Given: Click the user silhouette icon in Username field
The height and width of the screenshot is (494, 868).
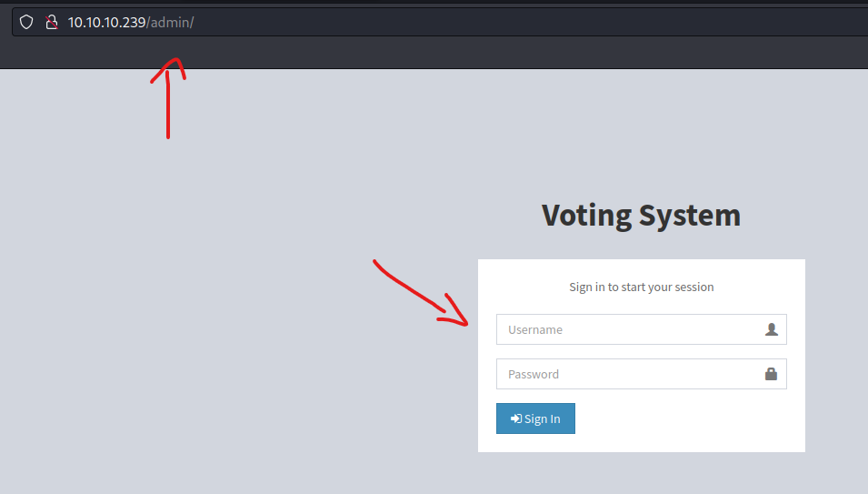Looking at the screenshot, I should tap(771, 329).
